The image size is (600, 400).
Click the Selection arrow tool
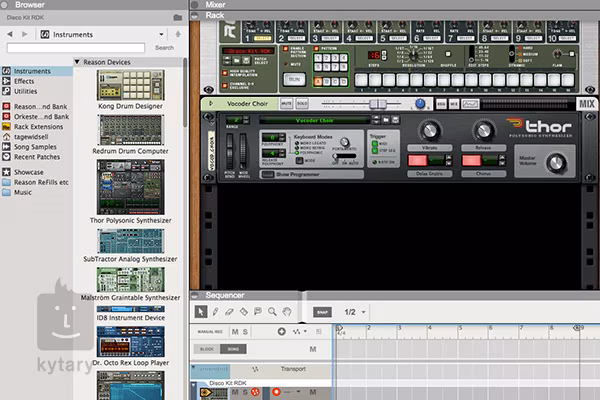pos(200,312)
